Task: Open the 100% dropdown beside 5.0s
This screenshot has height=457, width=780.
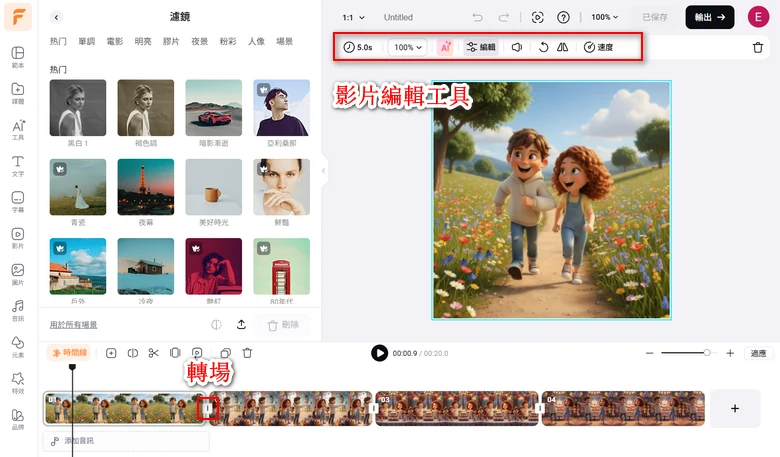Action: coord(407,47)
